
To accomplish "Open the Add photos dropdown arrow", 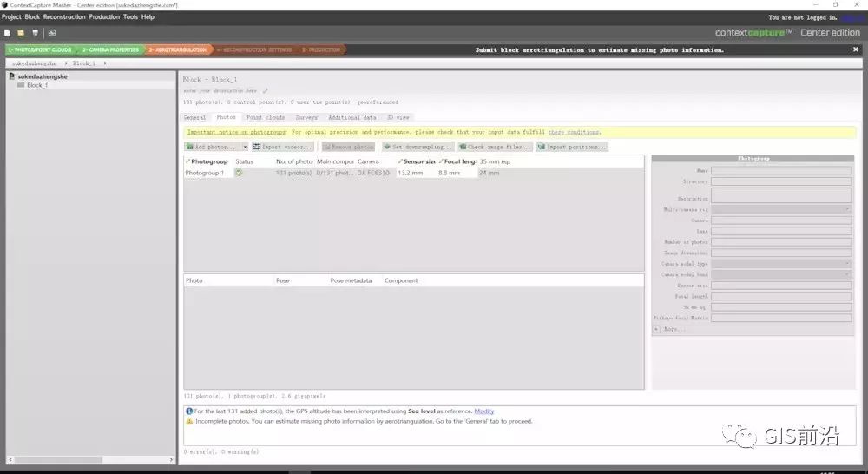I will click(x=244, y=147).
